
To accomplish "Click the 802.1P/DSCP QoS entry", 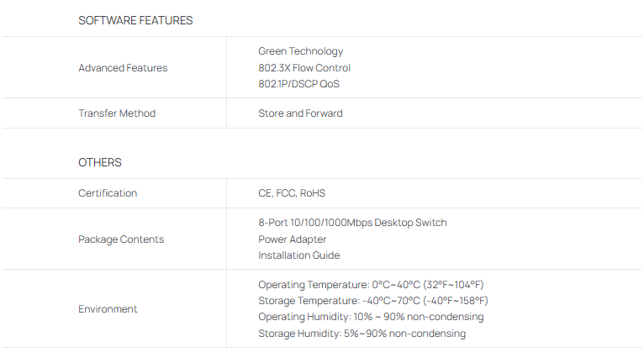I will pyautogui.click(x=298, y=84).
